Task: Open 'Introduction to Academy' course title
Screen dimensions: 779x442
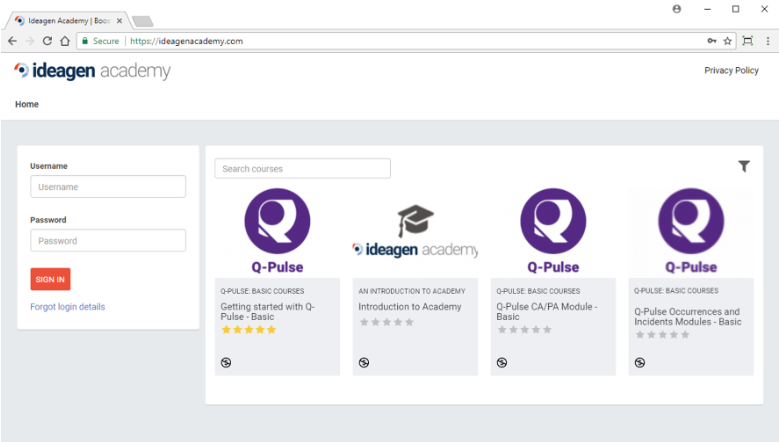Action: tap(410, 307)
